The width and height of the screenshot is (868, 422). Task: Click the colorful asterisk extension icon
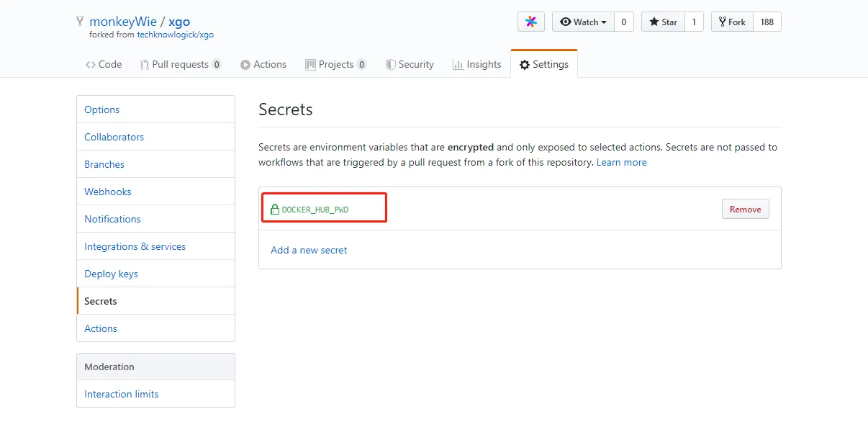[530, 22]
